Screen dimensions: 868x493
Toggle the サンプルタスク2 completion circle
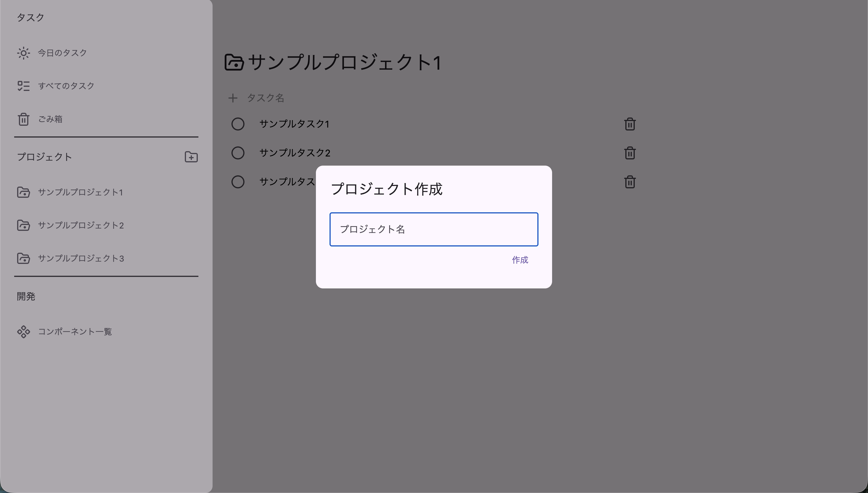238,153
